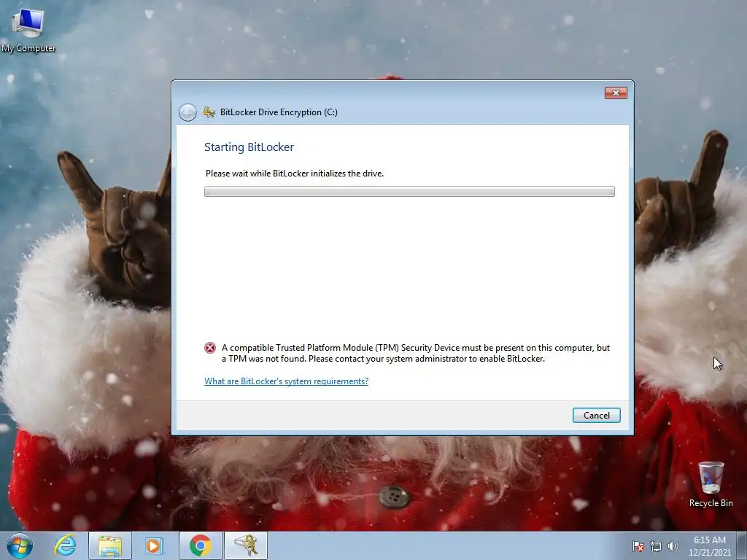The image size is (747, 560).
Task: Click the Action Center flag tray icon
Action: (x=638, y=546)
